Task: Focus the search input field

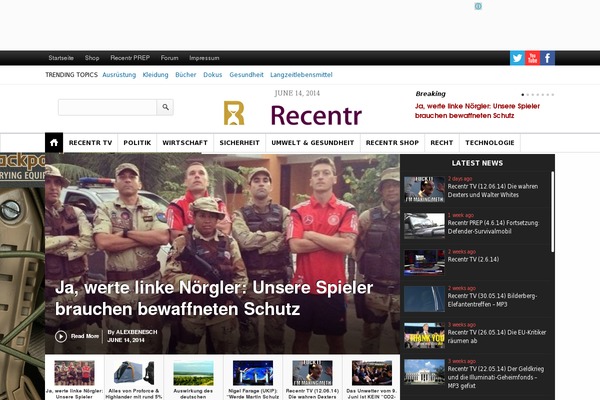Action: 108,107
